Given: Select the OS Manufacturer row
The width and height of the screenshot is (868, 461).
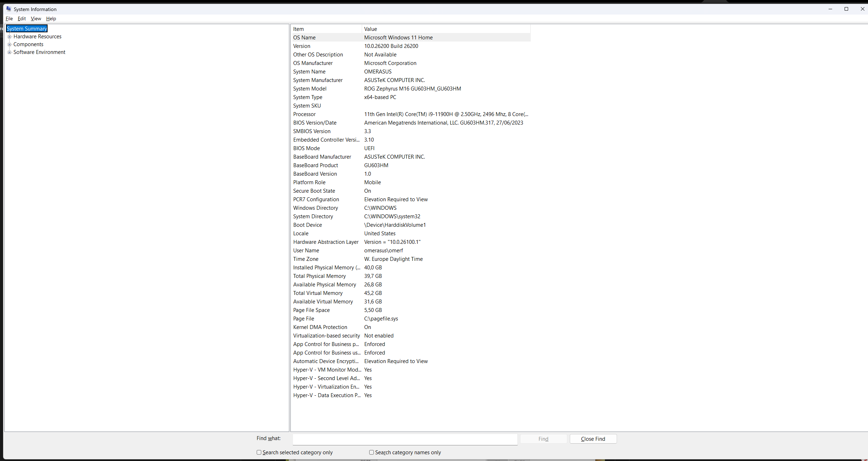Looking at the screenshot, I should point(411,63).
